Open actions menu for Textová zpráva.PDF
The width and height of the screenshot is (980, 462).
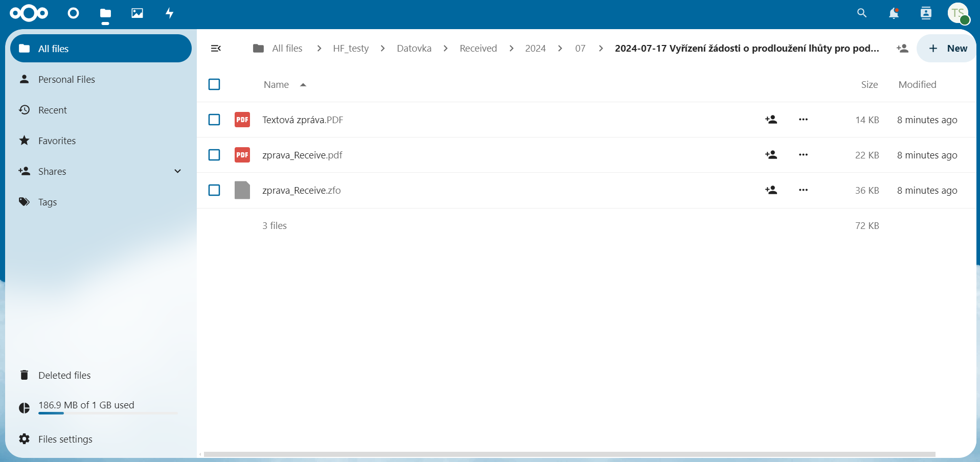[x=803, y=120]
